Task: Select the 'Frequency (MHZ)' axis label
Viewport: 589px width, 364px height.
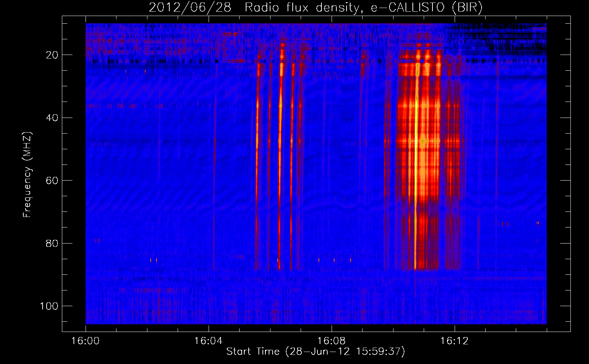Action: click(27, 175)
